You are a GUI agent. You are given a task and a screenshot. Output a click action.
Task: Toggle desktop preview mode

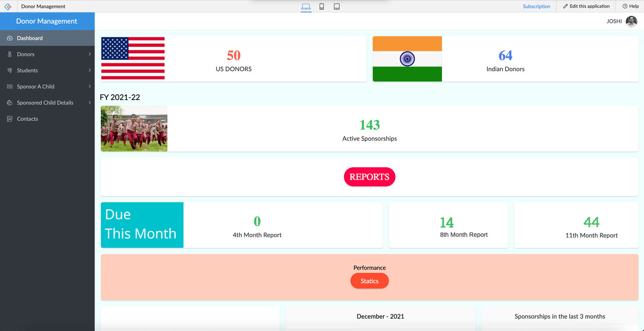pos(306,6)
